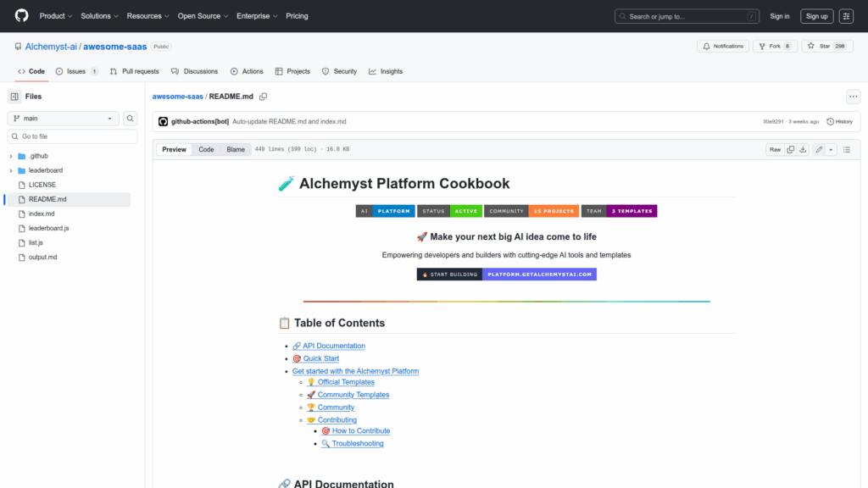Screen dimensions: 868x488
Task: Focus the Search or jump to field
Action: point(687,16)
